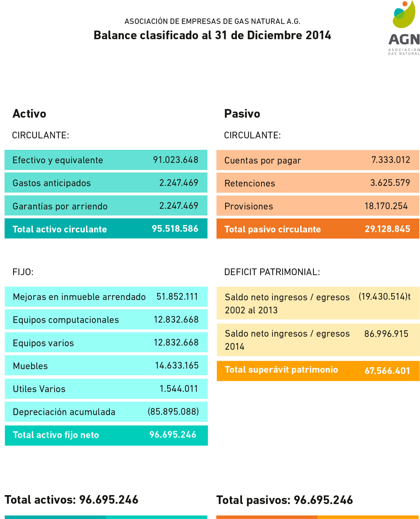
Task: Click the "Saldo neto ingresos / egresos 2014" row
Action: [x=318, y=340]
